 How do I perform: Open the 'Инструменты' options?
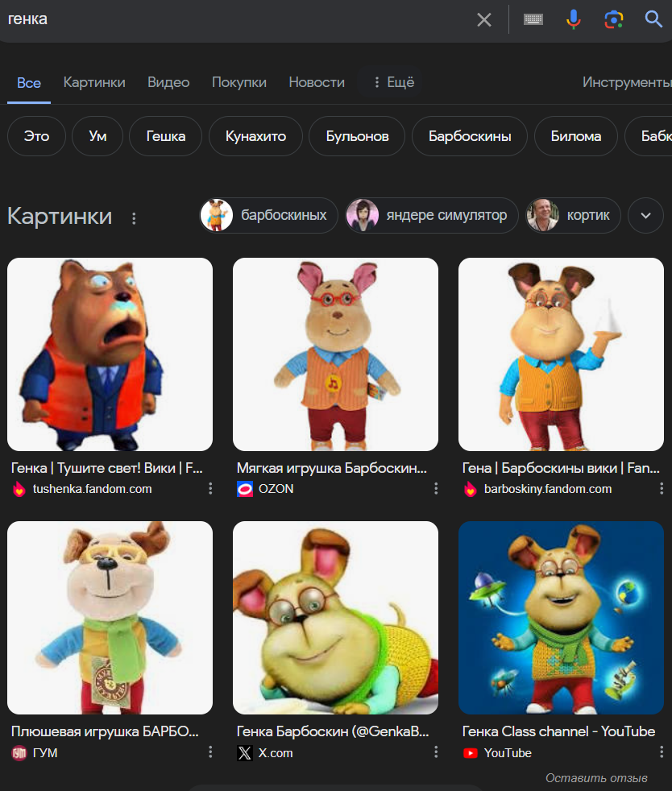click(x=627, y=82)
